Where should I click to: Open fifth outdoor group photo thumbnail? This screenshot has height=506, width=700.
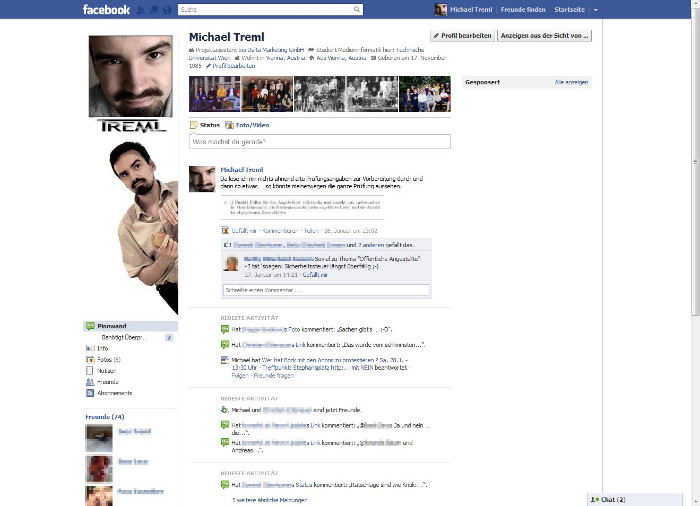pos(425,94)
